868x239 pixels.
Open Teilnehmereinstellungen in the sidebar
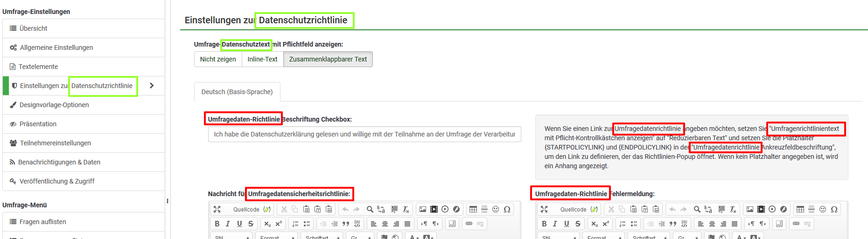pos(55,143)
